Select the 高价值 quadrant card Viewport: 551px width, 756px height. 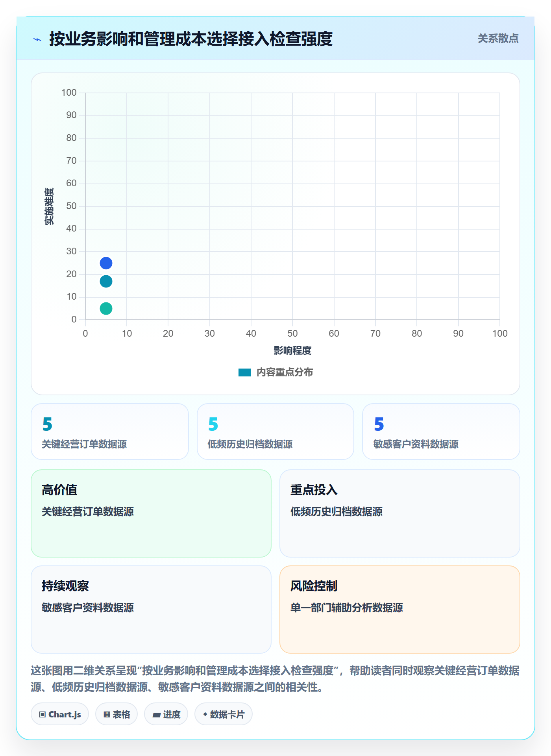[x=151, y=513]
